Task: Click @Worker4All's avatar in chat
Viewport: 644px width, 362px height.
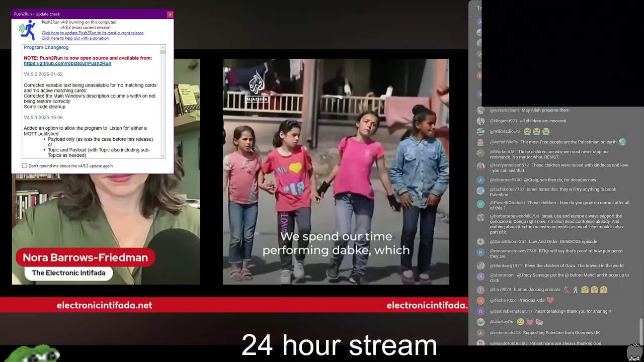Action: [480, 153]
